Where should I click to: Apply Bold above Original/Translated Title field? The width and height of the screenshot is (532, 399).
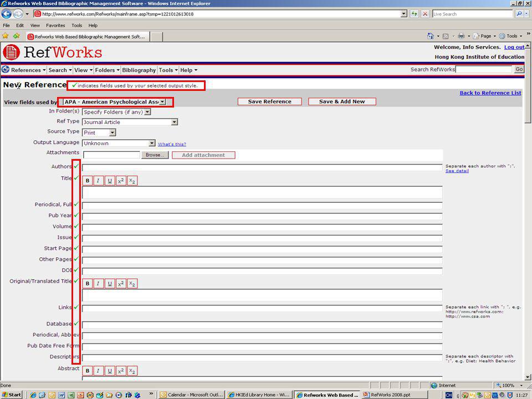coord(88,284)
